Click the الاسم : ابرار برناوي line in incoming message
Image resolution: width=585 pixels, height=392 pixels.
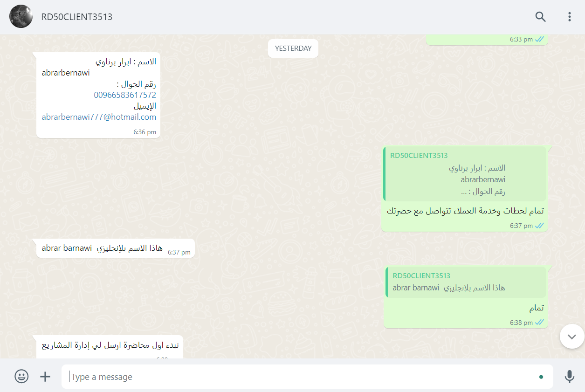pos(126,62)
